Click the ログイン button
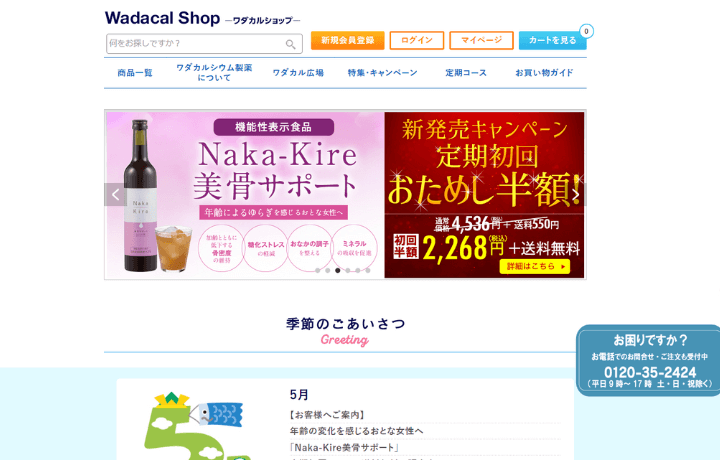The image size is (720, 460). point(416,40)
